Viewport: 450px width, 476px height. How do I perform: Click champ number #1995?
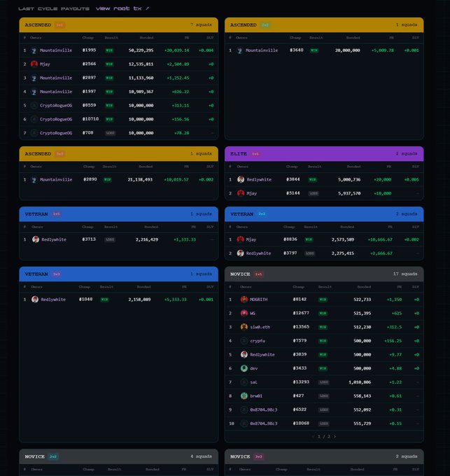(89, 50)
